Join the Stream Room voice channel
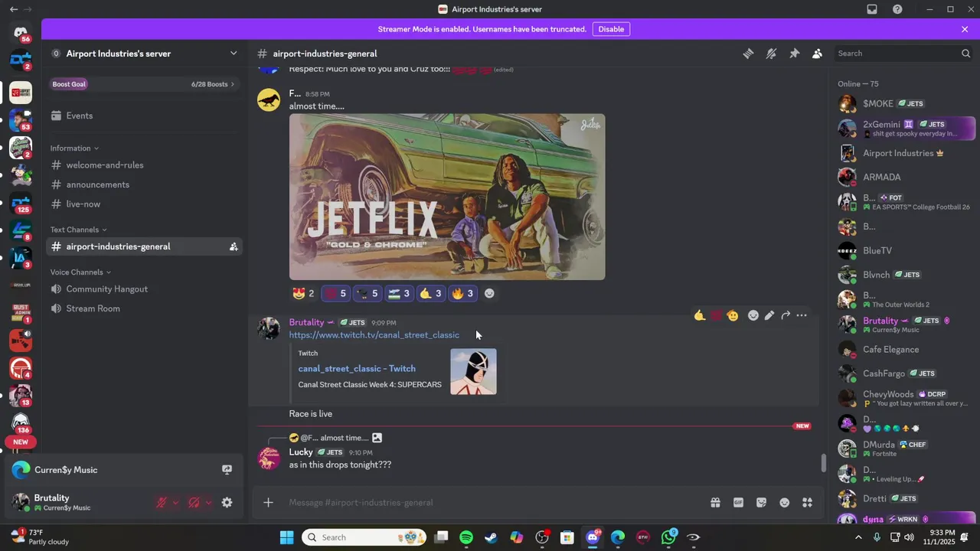The height and width of the screenshot is (551, 980). tap(144, 308)
